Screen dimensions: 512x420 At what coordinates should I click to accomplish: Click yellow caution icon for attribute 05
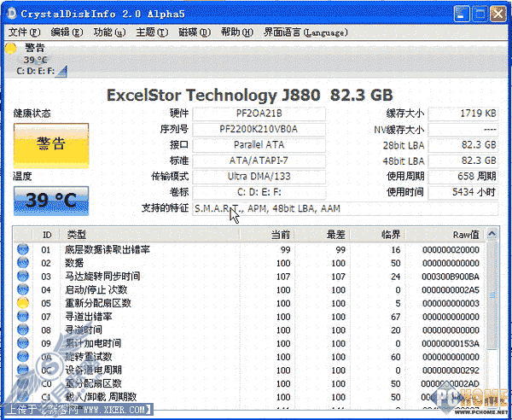pyautogui.click(x=23, y=303)
